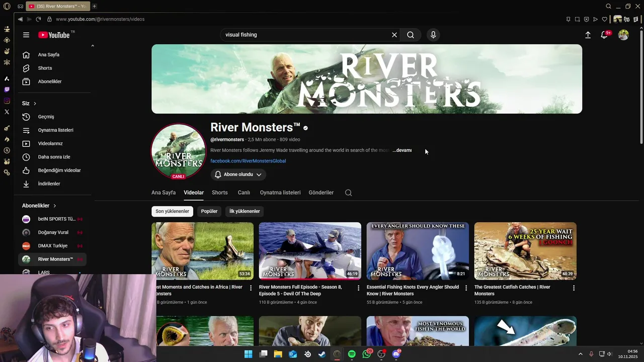Open Discord from the taskbar
The image size is (644, 362).
point(396,354)
